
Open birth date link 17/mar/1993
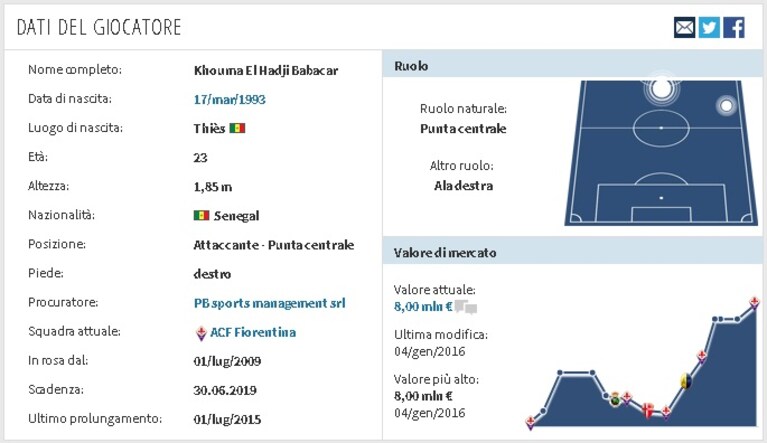pyautogui.click(x=229, y=99)
